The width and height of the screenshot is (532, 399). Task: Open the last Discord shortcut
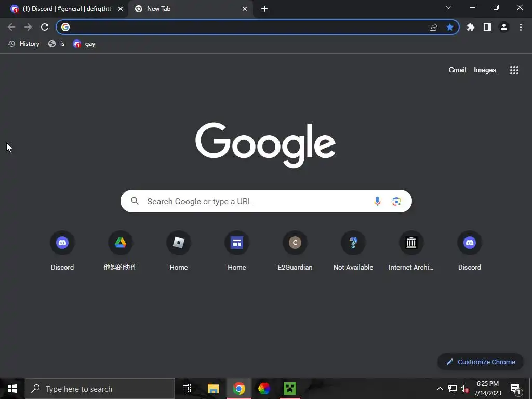tap(470, 250)
